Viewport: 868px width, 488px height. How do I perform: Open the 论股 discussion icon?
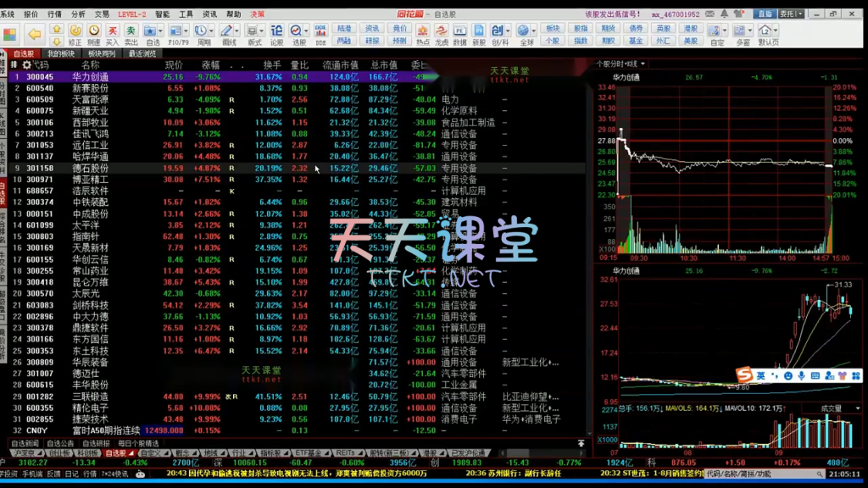(277, 34)
